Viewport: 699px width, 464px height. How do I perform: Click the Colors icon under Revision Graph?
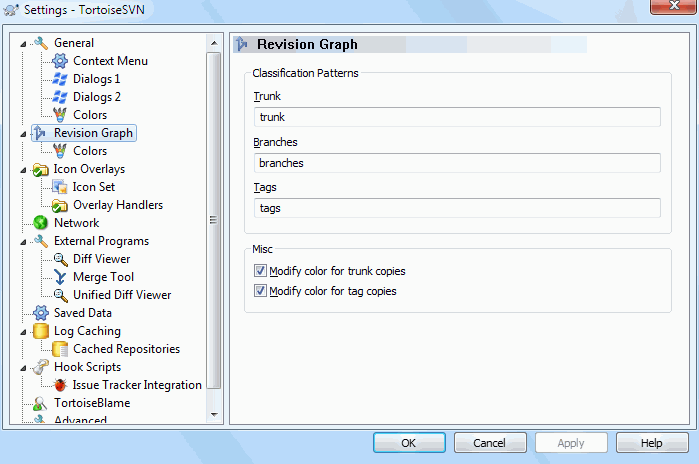click(x=60, y=151)
